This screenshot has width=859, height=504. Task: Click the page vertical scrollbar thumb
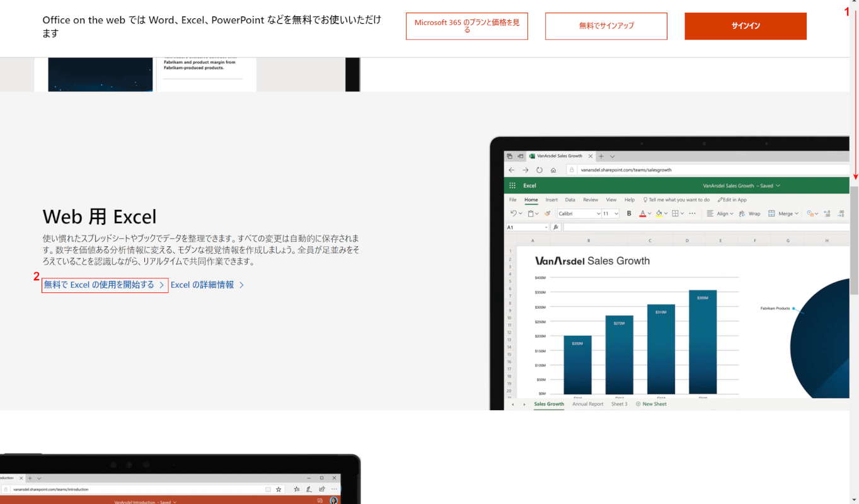(x=854, y=241)
